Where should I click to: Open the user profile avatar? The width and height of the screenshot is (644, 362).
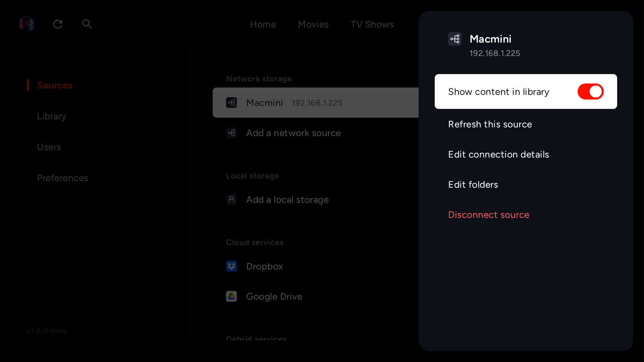click(27, 24)
